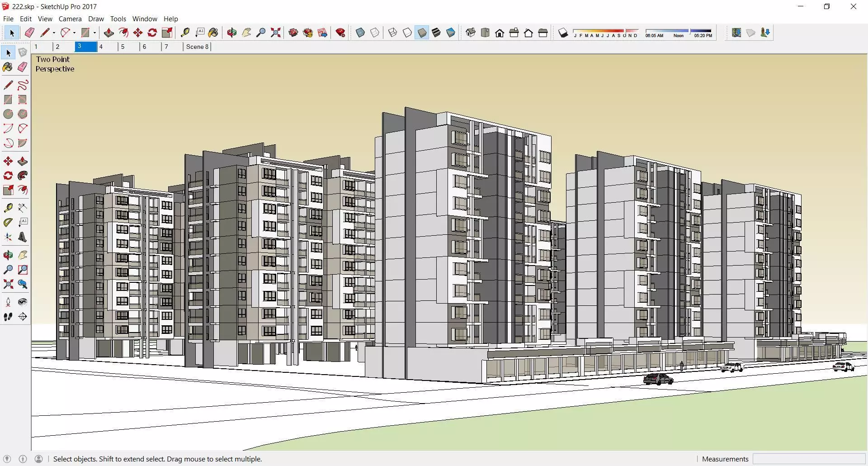Switch to Top view
Image resolution: width=868 pixels, height=466 pixels.
(x=485, y=33)
